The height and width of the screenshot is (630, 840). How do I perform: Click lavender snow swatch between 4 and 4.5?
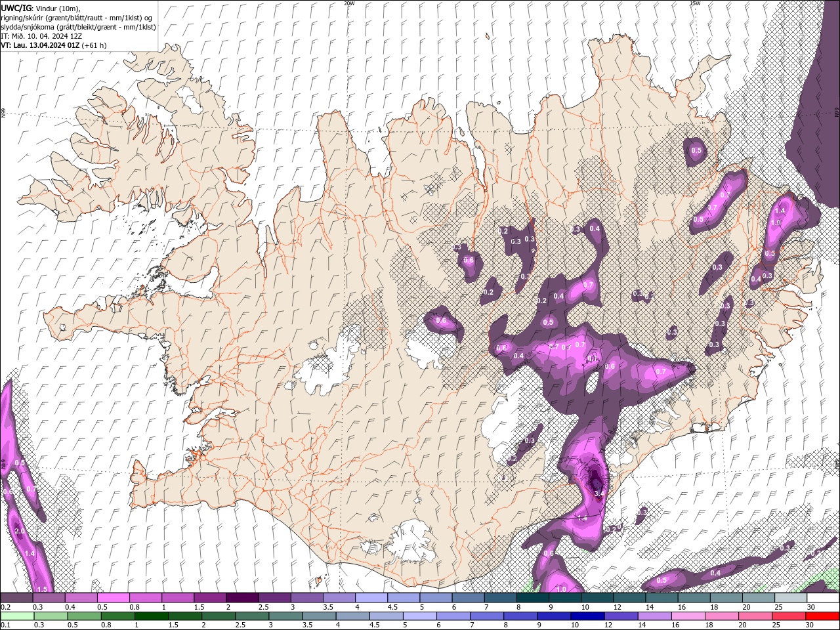tap(370, 598)
